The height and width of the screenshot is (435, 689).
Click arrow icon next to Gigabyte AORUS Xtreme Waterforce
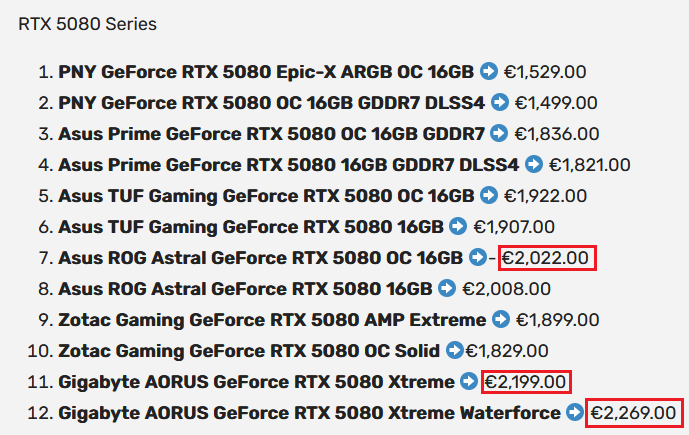(x=575, y=412)
